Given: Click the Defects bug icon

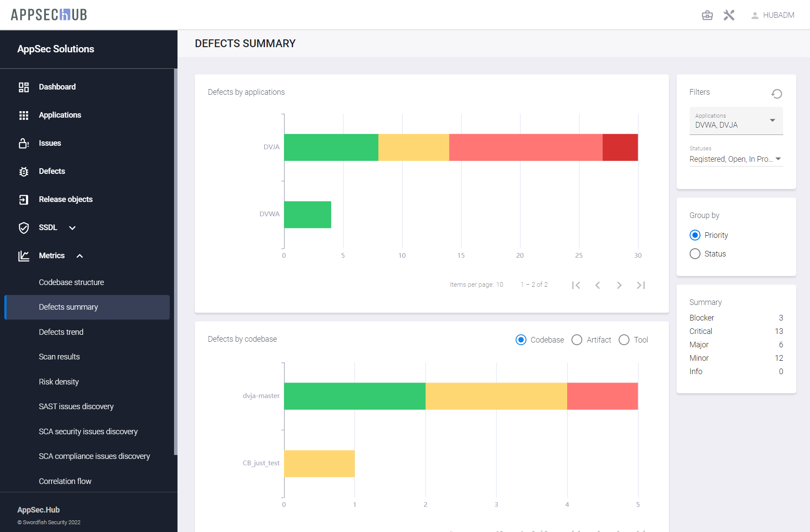Looking at the screenshot, I should (x=24, y=172).
